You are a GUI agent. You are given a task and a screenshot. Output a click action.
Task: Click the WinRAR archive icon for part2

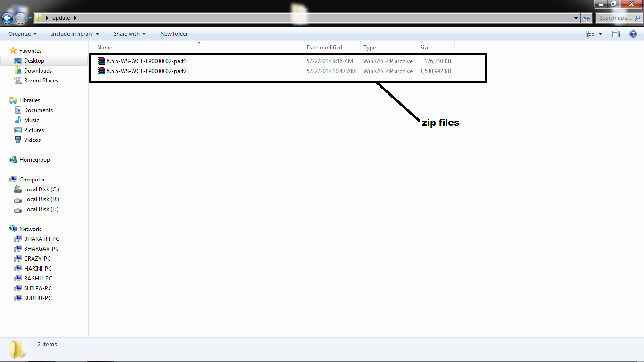click(x=100, y=71)
